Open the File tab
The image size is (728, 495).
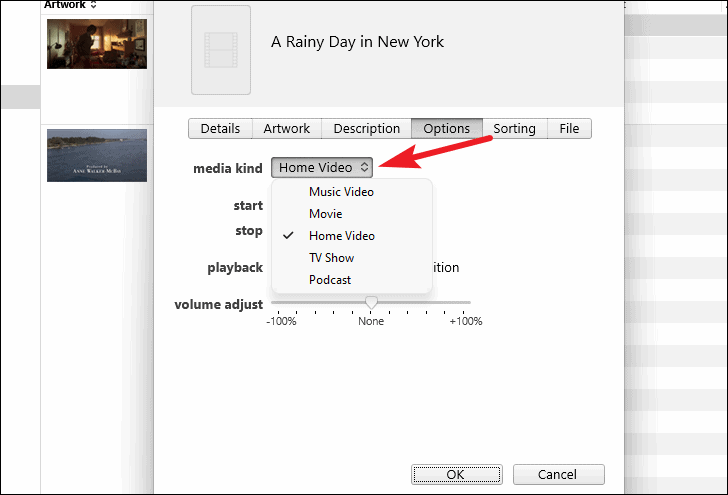point(569,129)
